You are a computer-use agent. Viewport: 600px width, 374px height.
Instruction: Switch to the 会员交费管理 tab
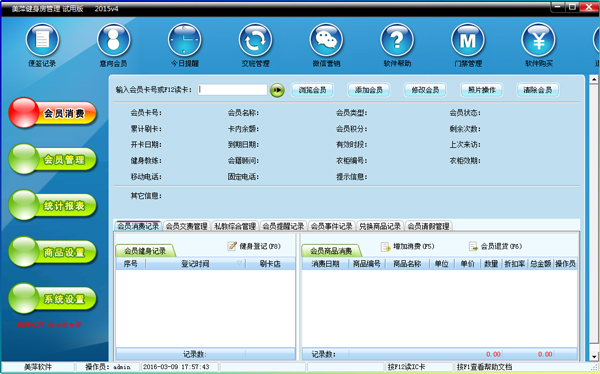click(x=186, y=226)
